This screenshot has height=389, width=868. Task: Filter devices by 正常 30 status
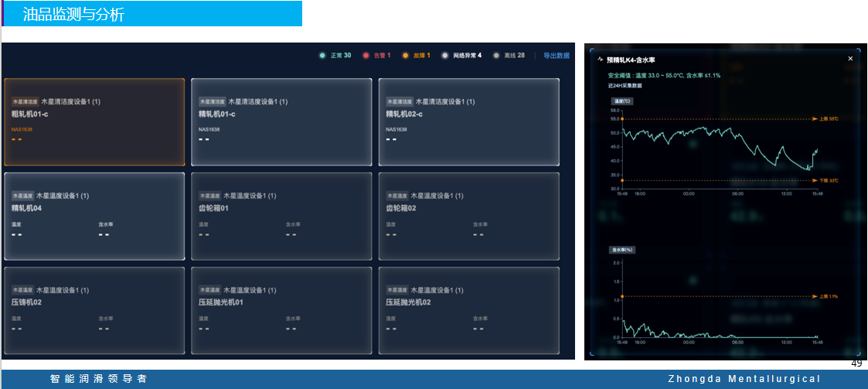click(x=341, y=56)
